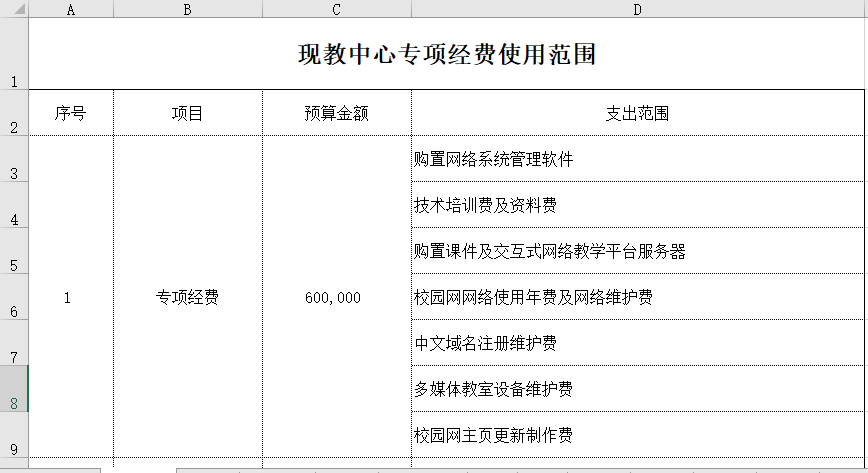Select the highlighted row 8 header
The width and height of the screenshot is (868, 473).
pyautogui.click(x=14, y=389)
